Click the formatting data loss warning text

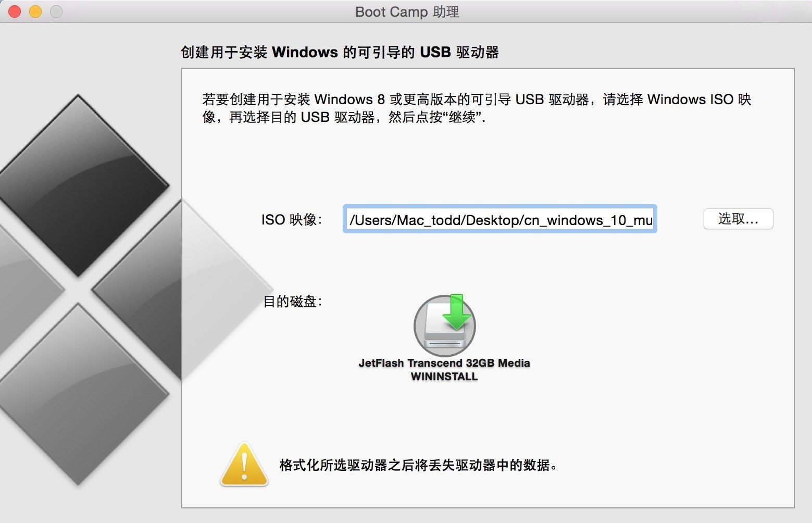tap(418, 465)
